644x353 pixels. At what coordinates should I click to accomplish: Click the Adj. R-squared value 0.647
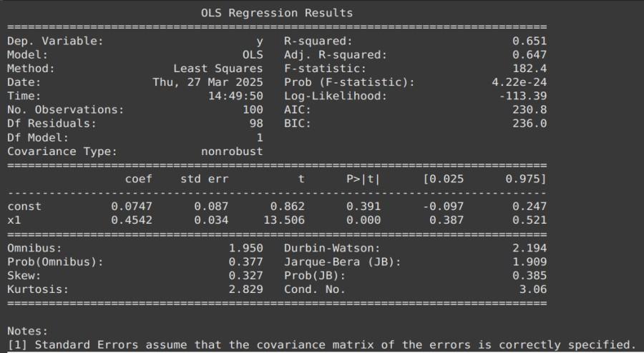point(530,54)
